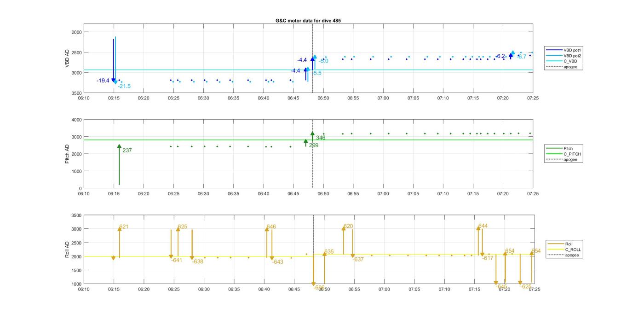Click the VBD pot1 blue line sample in legend
The image size is (644, 319).
coord(553,50)
